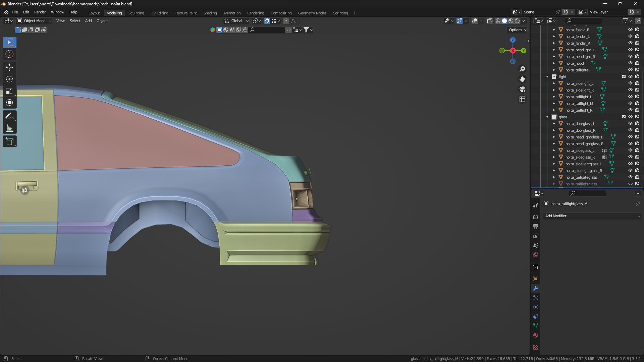The image size is (644, 362).
Task: Select the Rotate tool
Action: click(x=9, y=79)
